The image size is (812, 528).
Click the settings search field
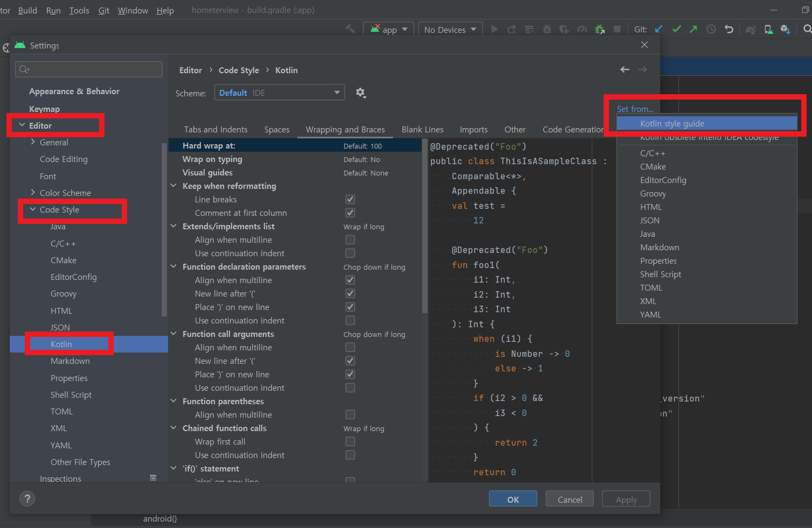[89, 69]
